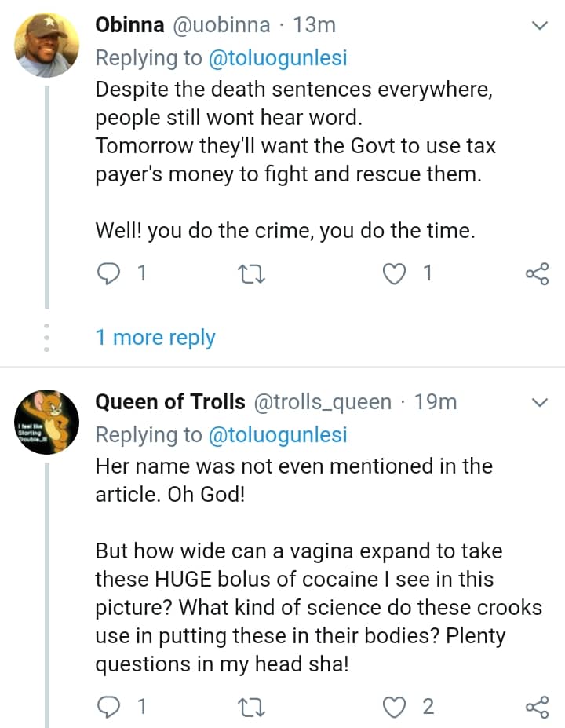
Task: Open @toluogunlesi link in Queen of Trolls' reply
Action: click(278, 434)
